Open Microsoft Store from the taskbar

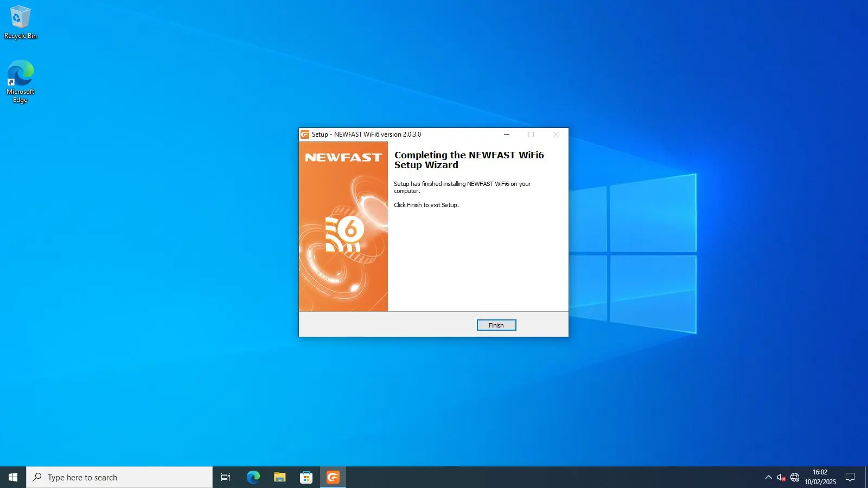pos(306,477)
